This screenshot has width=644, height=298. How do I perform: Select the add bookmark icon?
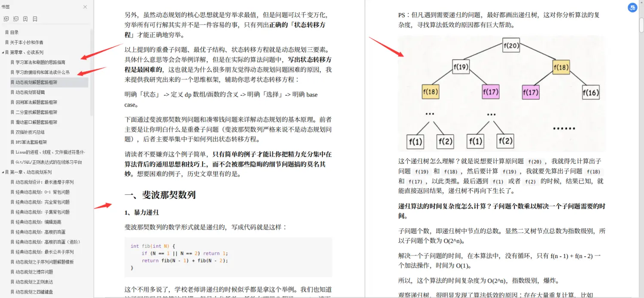26,18
